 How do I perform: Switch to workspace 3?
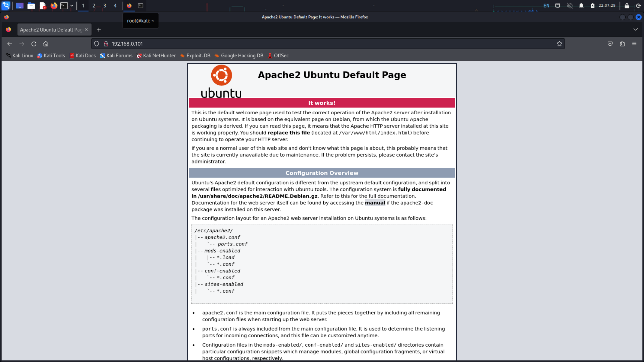tap(104, 6)
